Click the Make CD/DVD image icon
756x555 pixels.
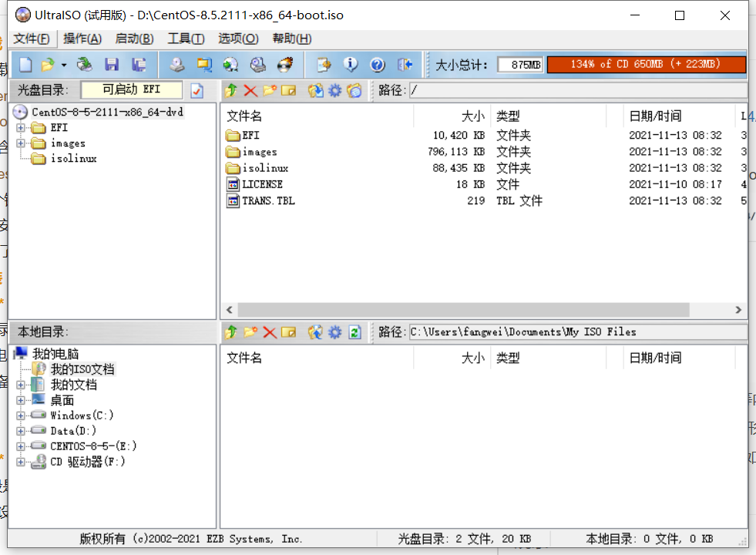tap(177, 65)
